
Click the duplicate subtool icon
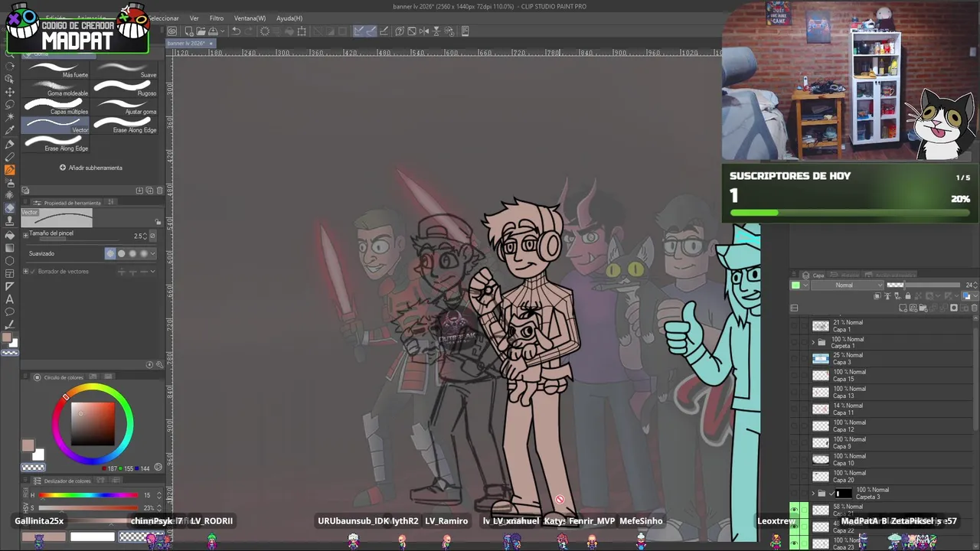tap(149, 191)
